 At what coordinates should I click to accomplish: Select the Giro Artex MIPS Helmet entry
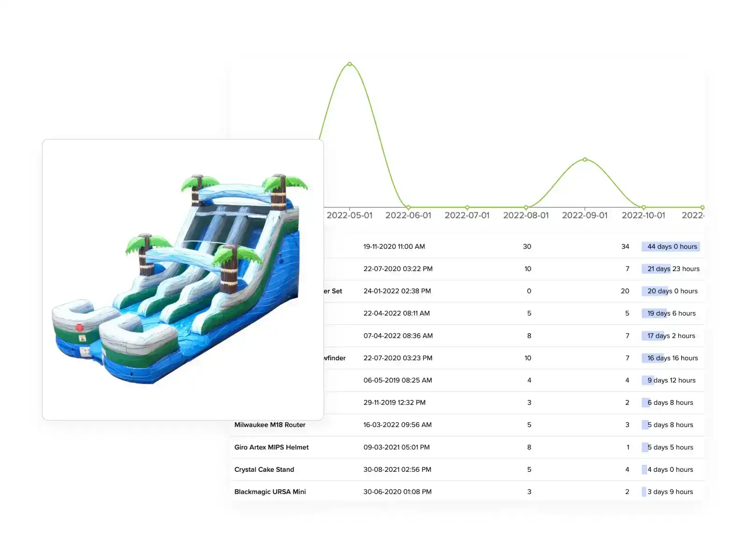pyautogui.click(x=271, y=447)
